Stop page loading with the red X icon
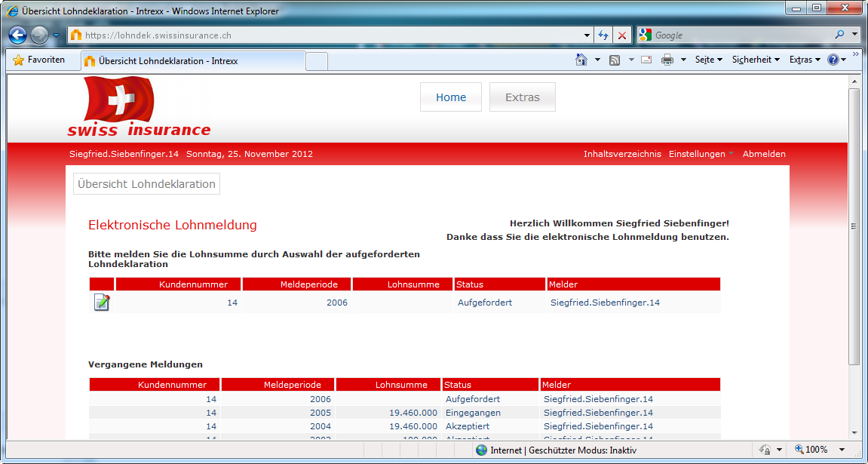868x464 pixels. pos(621,35)
